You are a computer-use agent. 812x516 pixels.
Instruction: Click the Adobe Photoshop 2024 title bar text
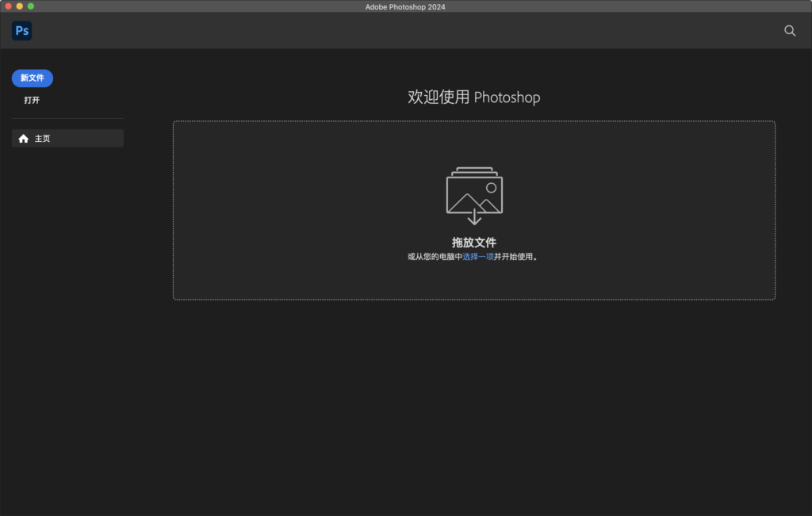pos(405,6)
